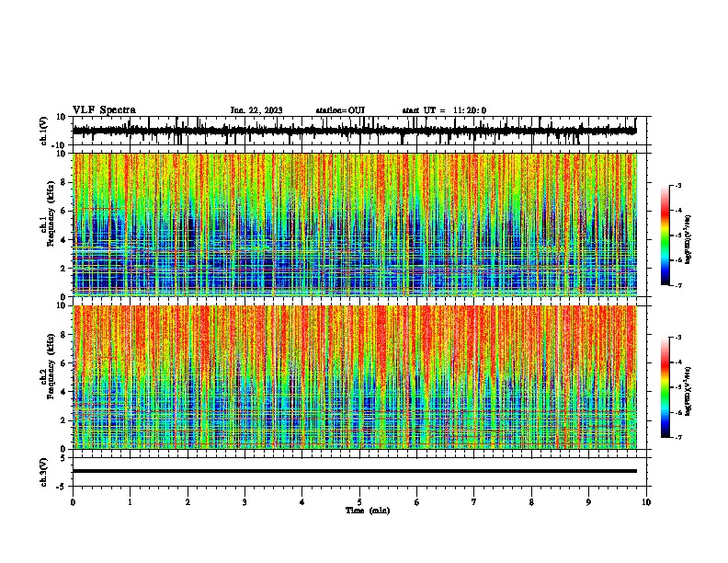Viewport: 728px width, 563px height.
Task: Click the "start UT = 11:20:0" header text
Action: click(444, 110)
